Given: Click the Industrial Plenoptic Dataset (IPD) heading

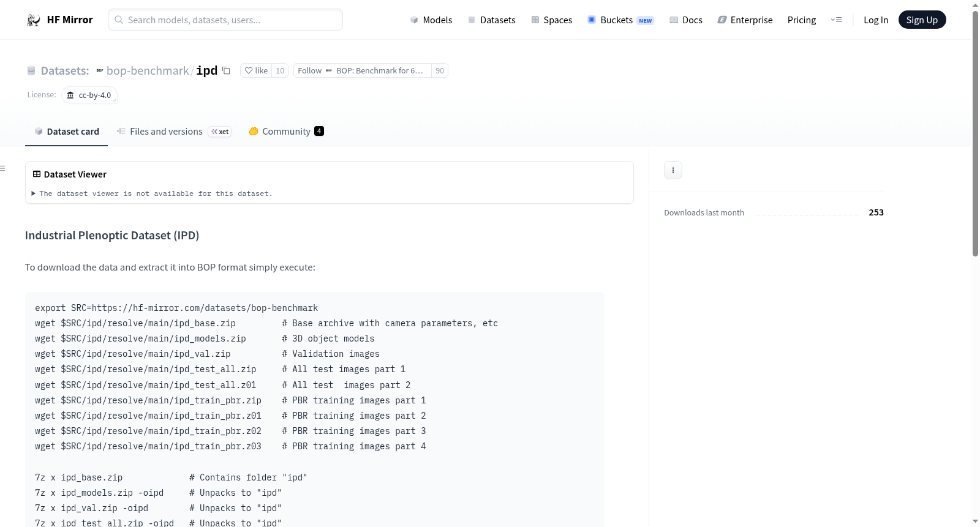Looking at the screenshot, I should tap(112, 236).
